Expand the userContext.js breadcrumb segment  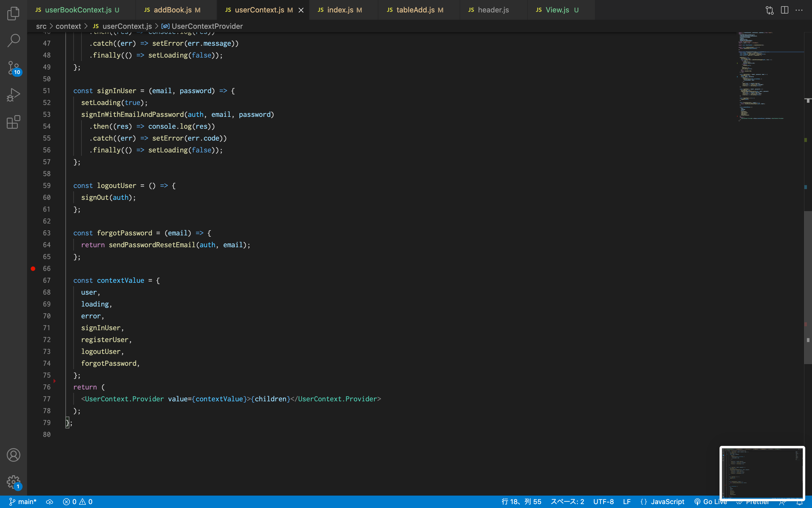click(x=122, y=26)
